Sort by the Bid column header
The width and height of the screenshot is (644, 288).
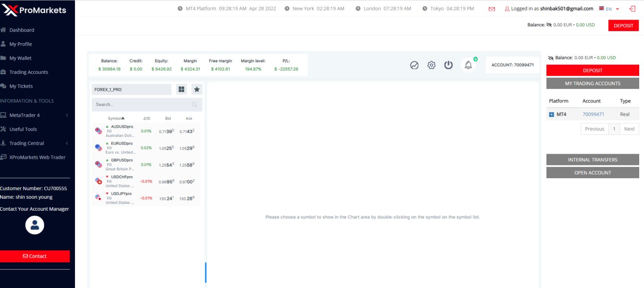pyautogui.click(x=168, y=118)
